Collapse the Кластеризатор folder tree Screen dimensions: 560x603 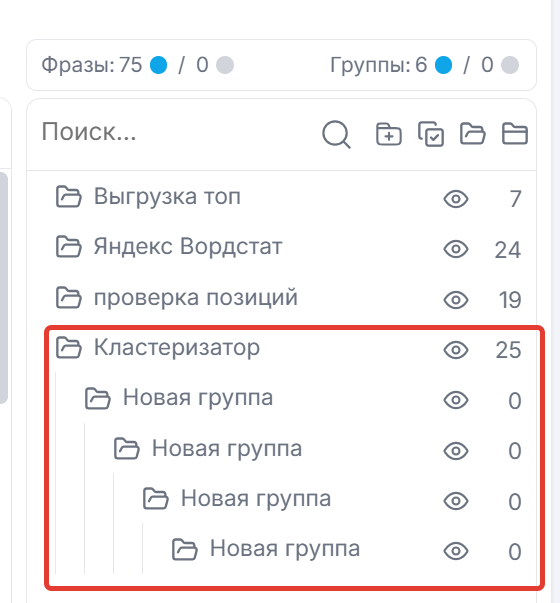click(68, 348)
